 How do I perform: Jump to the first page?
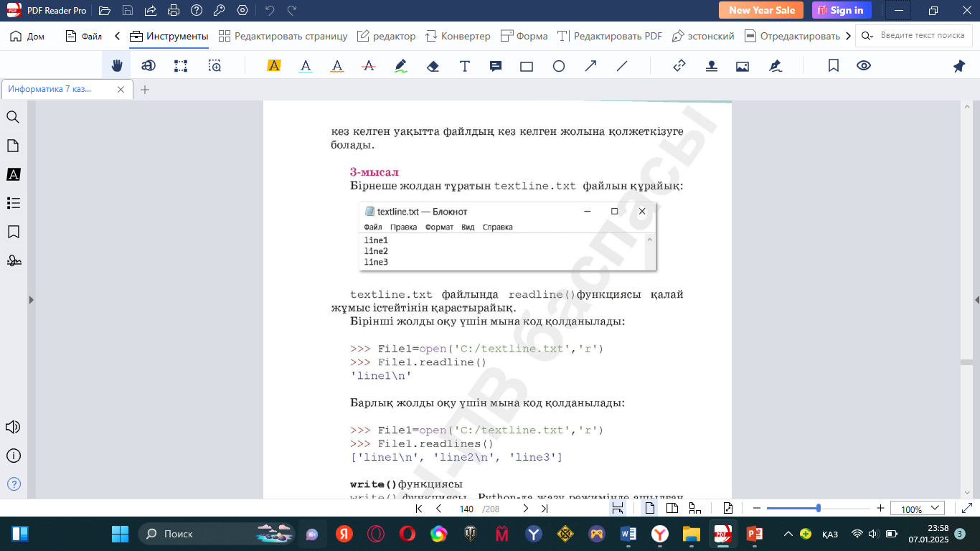click(419, 509)
